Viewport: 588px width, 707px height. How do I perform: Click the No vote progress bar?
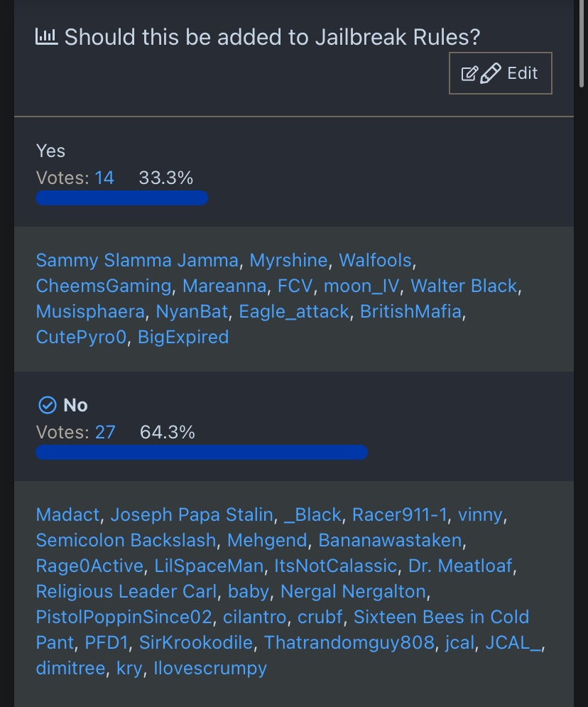pyautogui.click(x=201, y=452)
